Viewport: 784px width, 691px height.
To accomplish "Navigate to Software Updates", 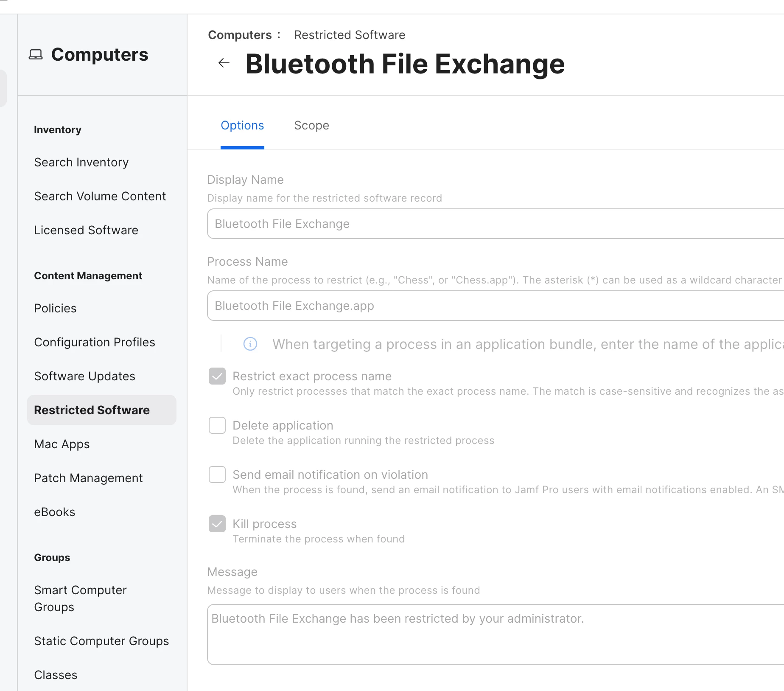I will (85, 376).
